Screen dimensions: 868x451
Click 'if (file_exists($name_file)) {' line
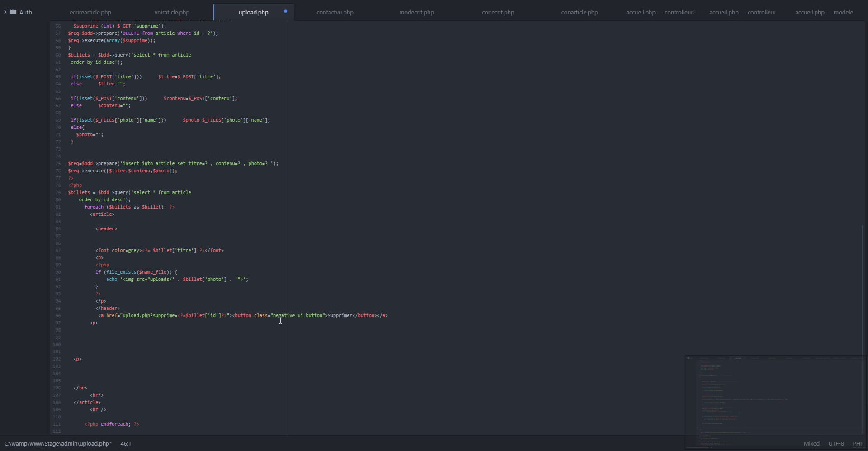click(136, 272)
